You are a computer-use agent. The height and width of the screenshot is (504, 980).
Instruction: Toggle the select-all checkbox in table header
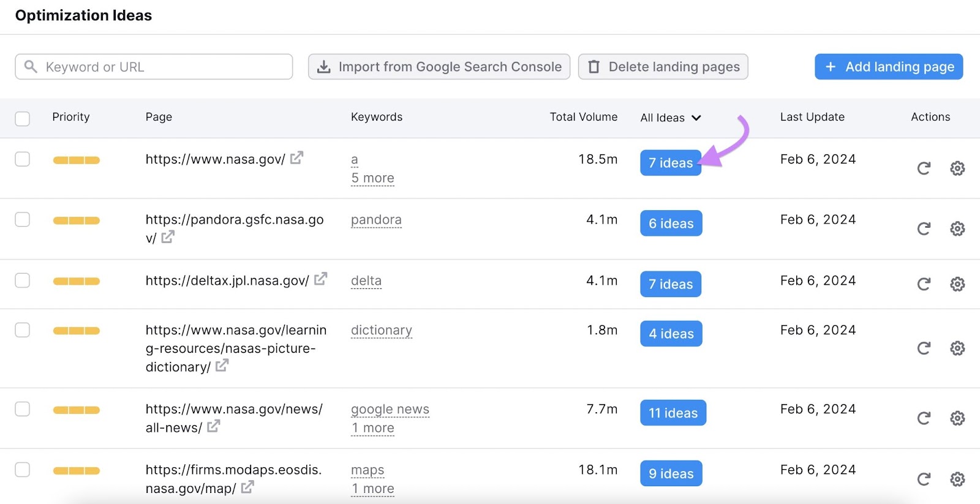(23, 118)
